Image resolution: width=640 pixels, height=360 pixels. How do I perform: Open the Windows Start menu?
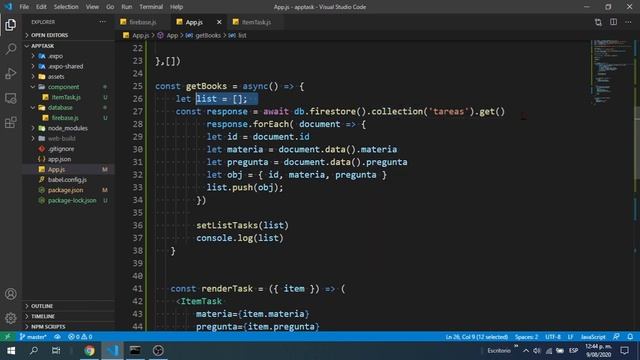(x=11, y=351)
